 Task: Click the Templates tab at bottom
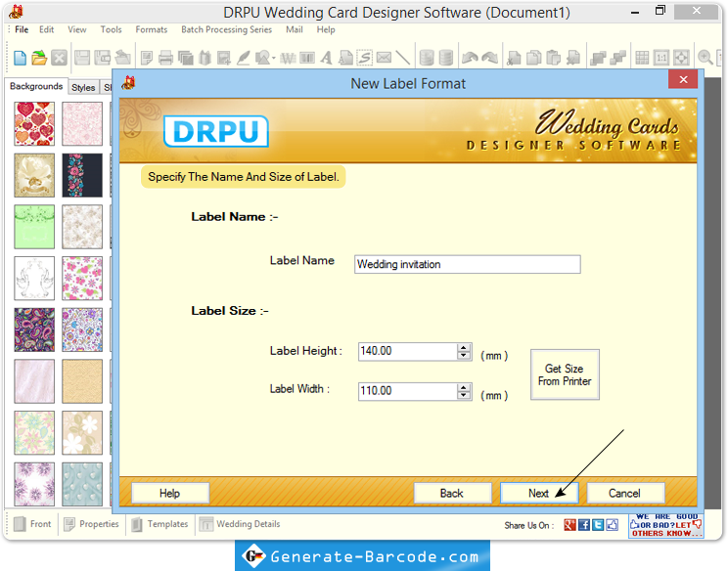tap(159, 524)
